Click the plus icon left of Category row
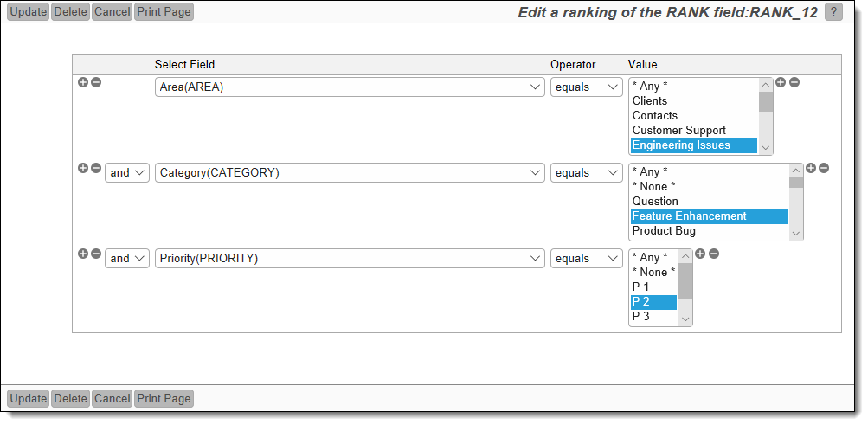 point(83,168)
